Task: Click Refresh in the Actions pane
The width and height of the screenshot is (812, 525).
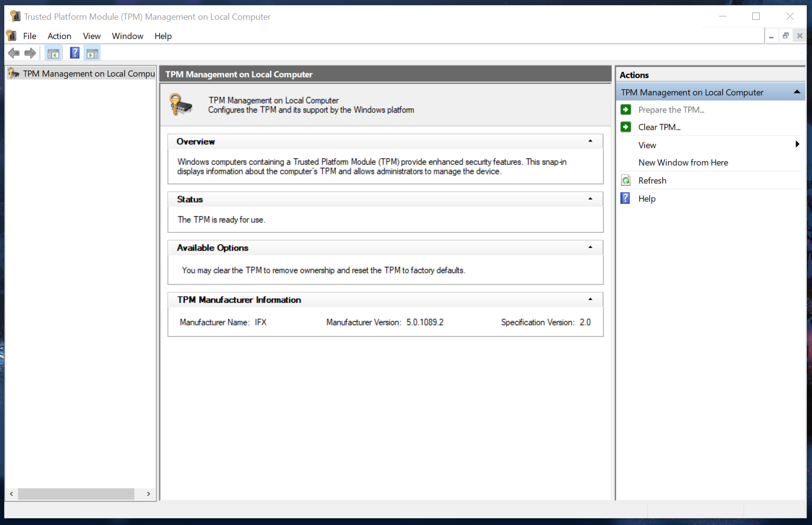Action: point(652,181)
